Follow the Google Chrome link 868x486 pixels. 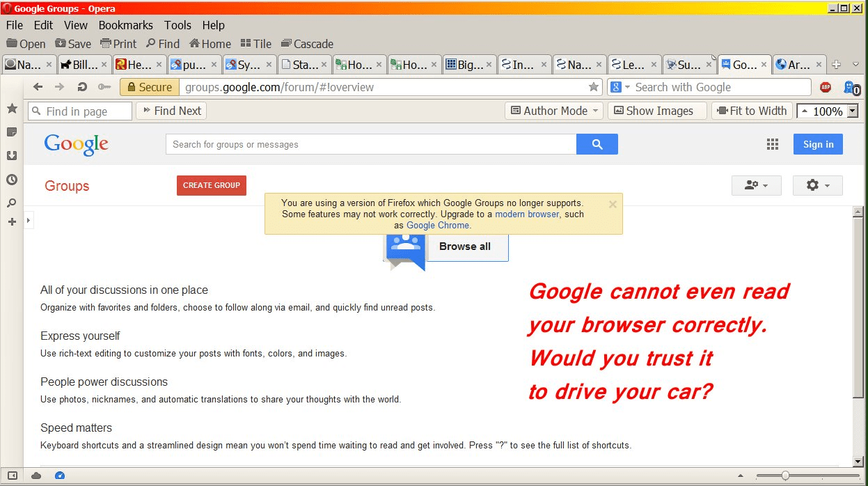pos(439,226)
